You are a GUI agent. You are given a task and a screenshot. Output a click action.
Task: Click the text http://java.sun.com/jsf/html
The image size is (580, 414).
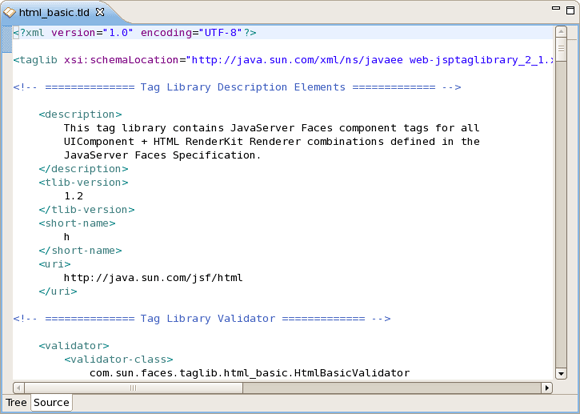click(153, 278)
